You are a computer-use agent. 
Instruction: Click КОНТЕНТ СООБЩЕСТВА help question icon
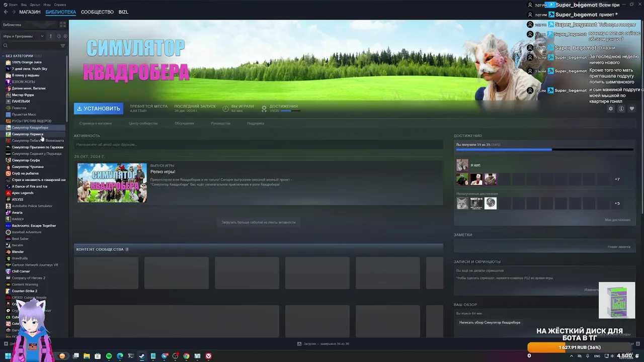coord(127,249)
